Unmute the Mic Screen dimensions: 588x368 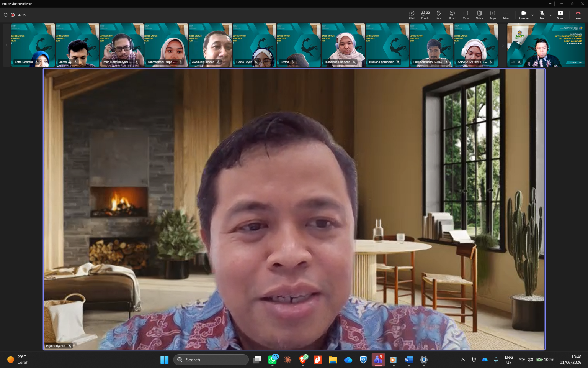tap(542, 15)
